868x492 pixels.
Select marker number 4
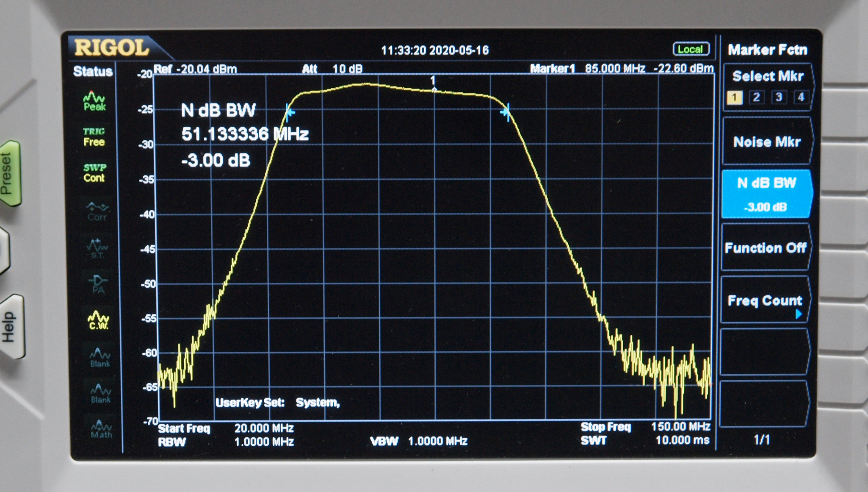coord(801,97)
